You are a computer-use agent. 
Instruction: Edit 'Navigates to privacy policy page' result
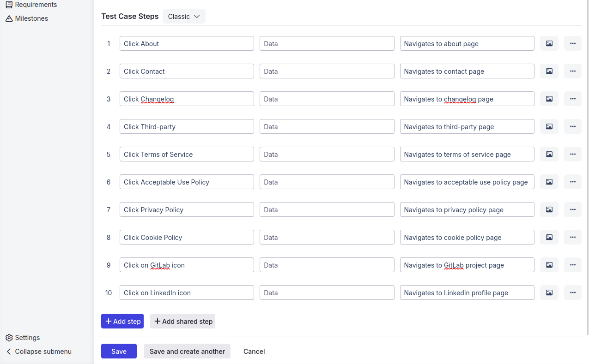click(467, 209)
